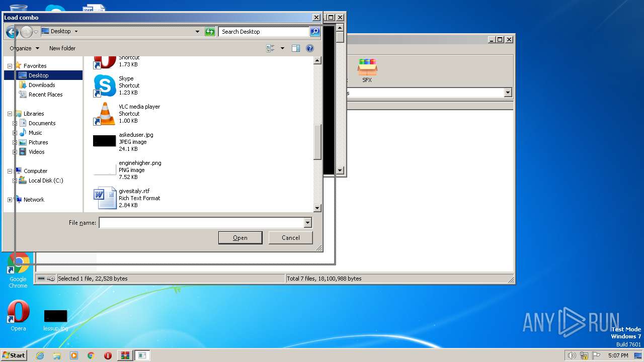Open the recent locations dropdown arrow
The height and width of the screenshot is (362, 644).
pyautogui.click(x=36, y=32)
